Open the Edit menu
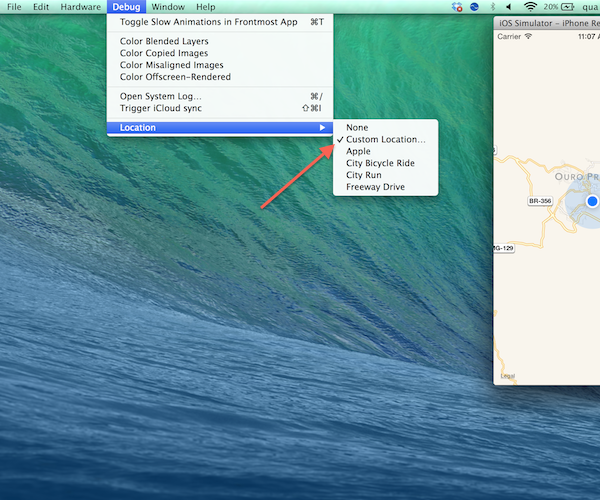600x500 pixels. pyautogui.click(x=41, y=7)
